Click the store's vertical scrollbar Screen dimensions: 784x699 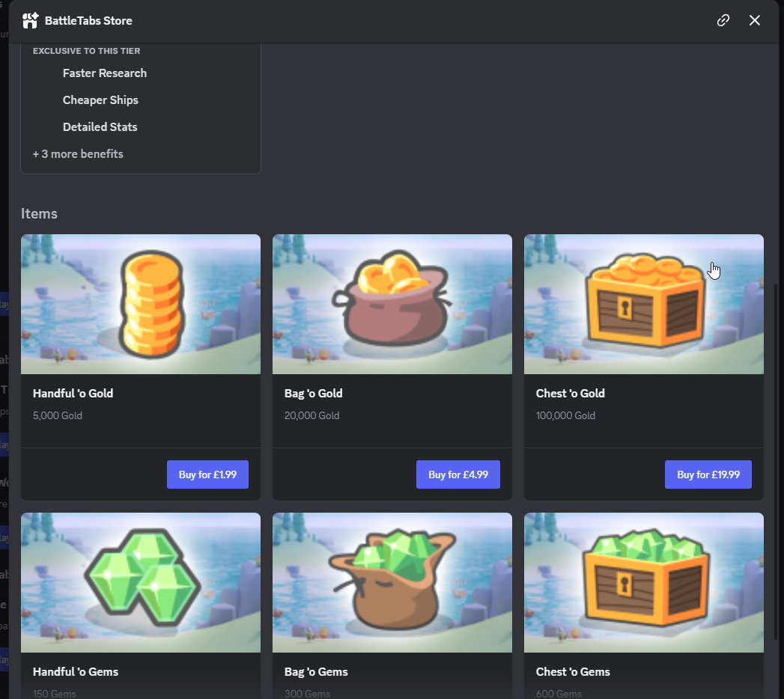tap(777, 460)
